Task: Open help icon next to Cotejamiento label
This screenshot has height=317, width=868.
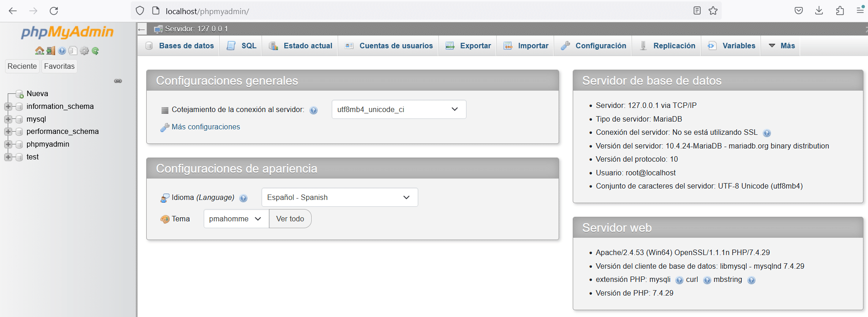Action: [x=313, y=110]
